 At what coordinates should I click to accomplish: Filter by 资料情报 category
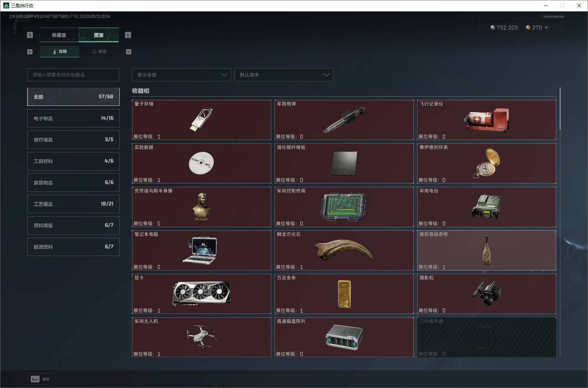pos(73,225)
